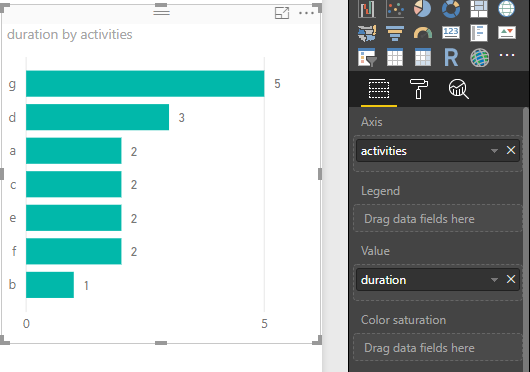Click the Value section label
The width and height of the screenshot is (530, 372).
click(x=375, y=251)
